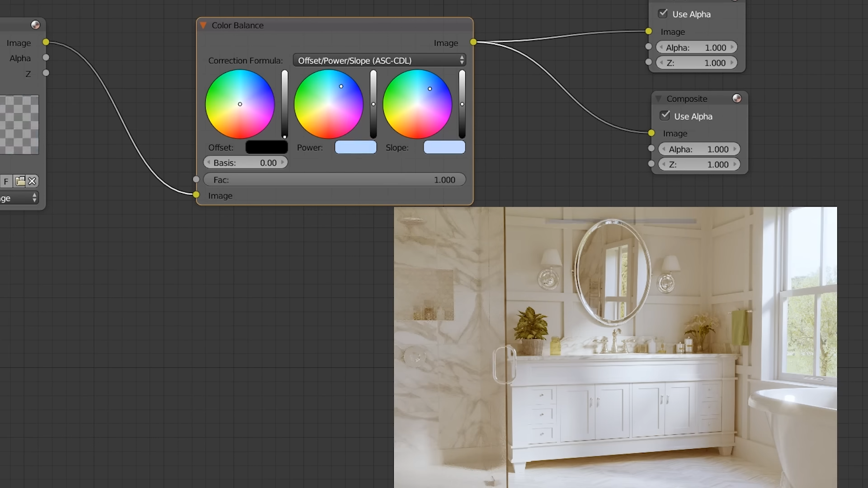
Task: Click the Color Balance Image input socket
Action: click(196, 195)
